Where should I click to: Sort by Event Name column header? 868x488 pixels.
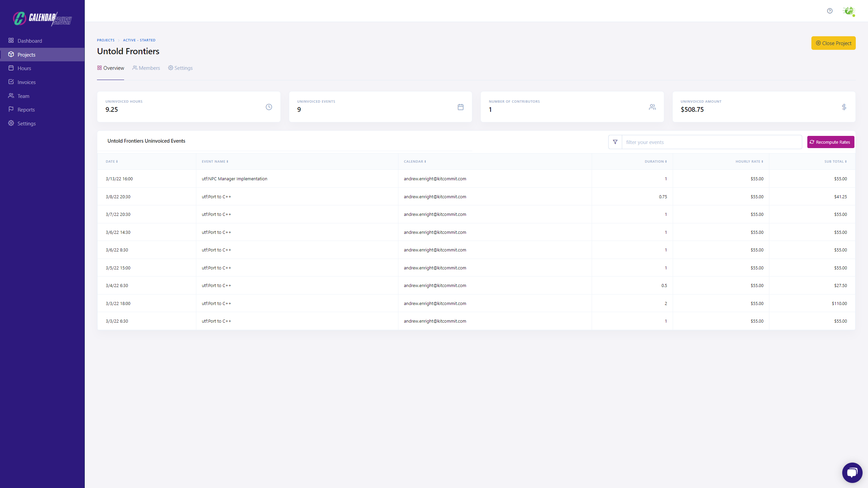pyautogui.click(x=215, y=162)
